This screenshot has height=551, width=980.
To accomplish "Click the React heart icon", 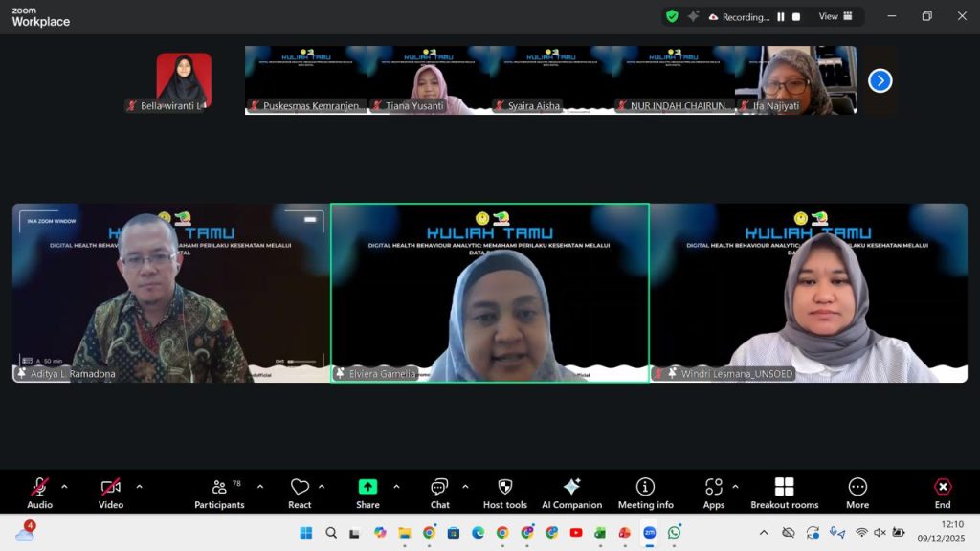I will 300,487.
